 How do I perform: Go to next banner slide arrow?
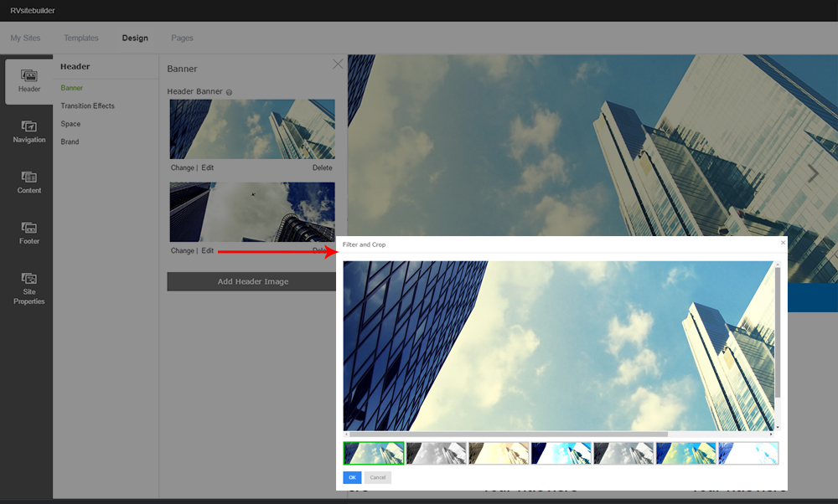[812, 173]
